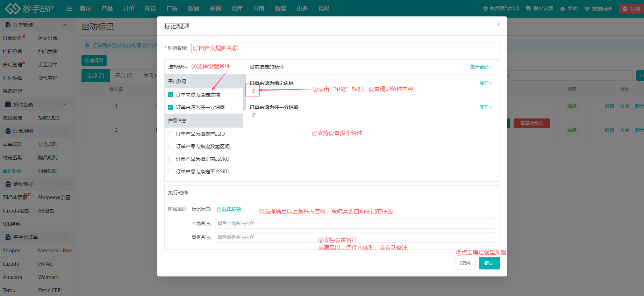This screenshot has height=296, width=644.
Task: Click 选择标签 tag icon link
Action: (x=229, y=209)
